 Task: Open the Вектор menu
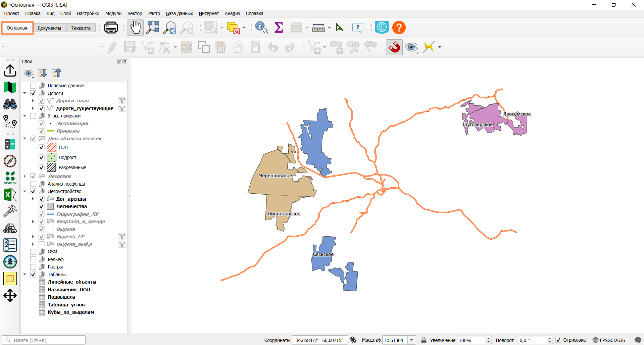pyautogui.click(x=135, y=13)
